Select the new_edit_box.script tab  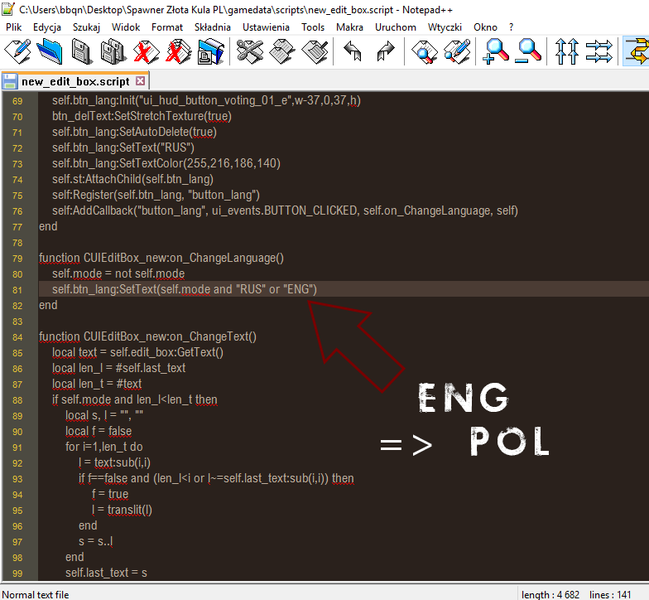coord(74,81)
